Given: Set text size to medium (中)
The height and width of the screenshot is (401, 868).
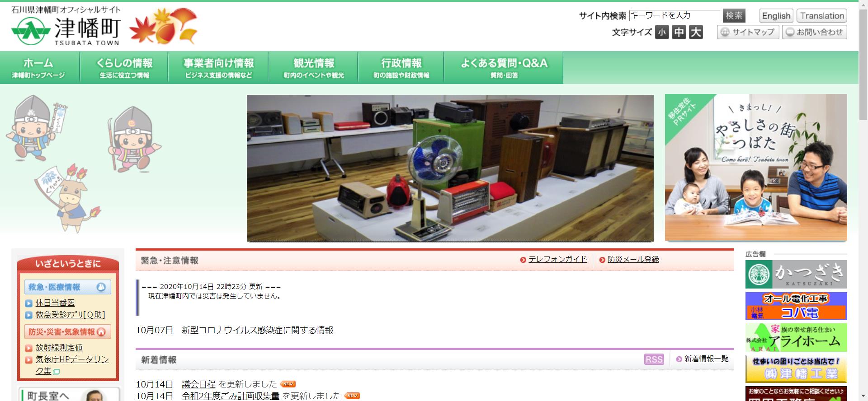Looking at the screenshot, I should click(x=679, y=32).
